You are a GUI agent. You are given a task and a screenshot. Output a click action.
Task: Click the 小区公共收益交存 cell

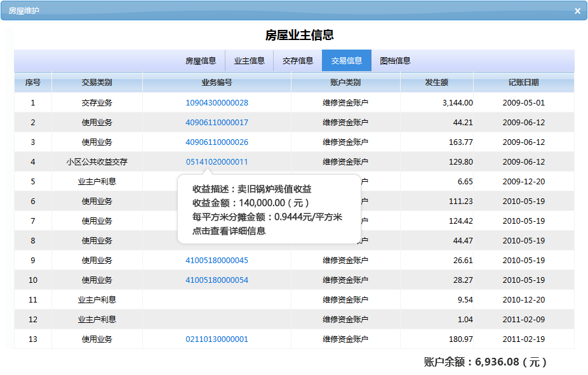click(97, 162)
